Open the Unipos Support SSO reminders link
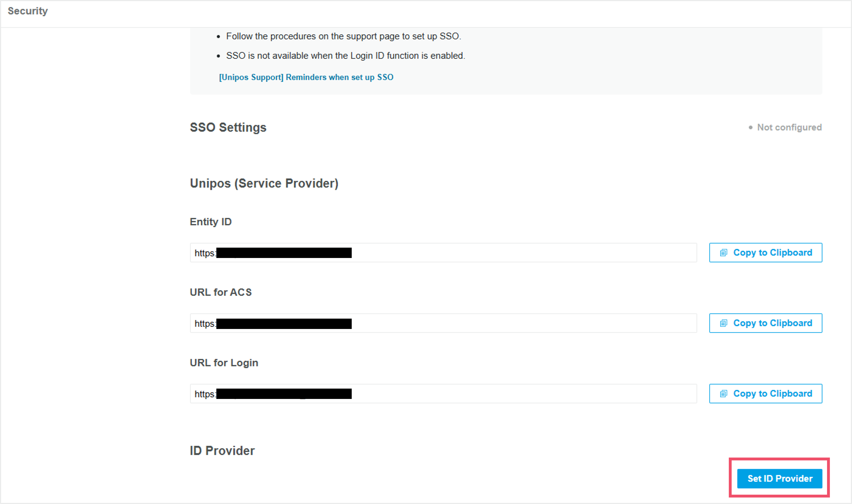 click(x=306, y=77)
